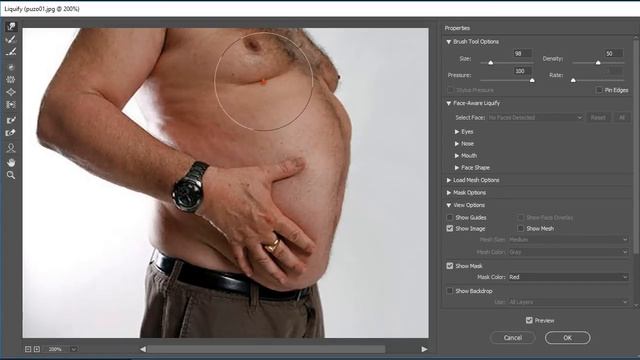Select the Pucker tool
640x360 pixels.
click(x=11, y=80)
